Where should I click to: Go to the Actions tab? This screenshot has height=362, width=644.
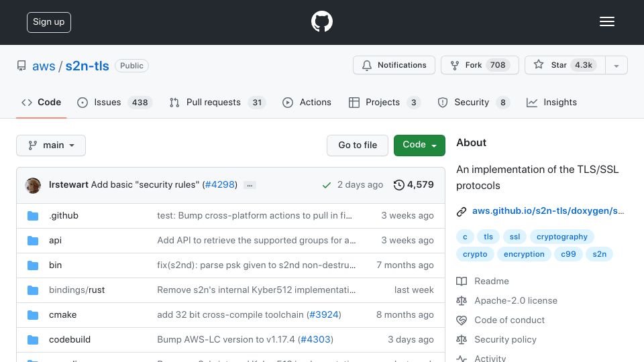(x=307, y=102)
